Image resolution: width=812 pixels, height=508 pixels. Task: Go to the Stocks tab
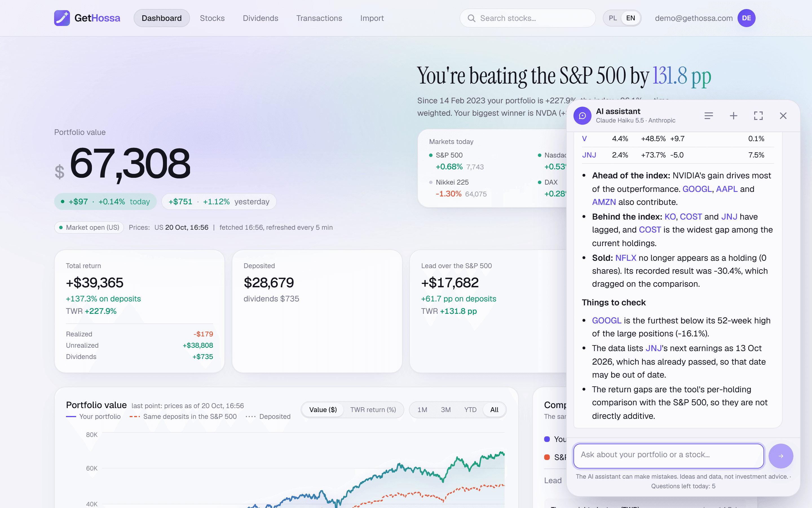(212, 18)
